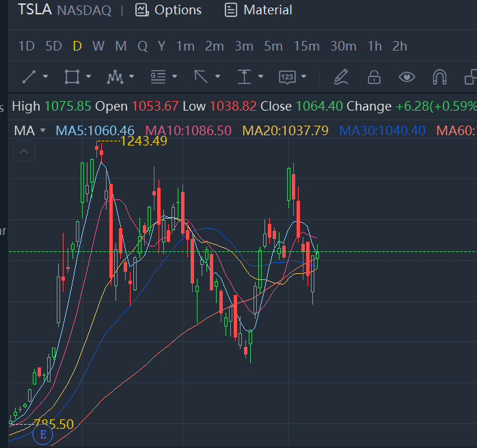Image resolution: width=477 pixels, height=448 pixels.
Task: Click the TSLA ticker symbol
Action: [x=35, y=10]
